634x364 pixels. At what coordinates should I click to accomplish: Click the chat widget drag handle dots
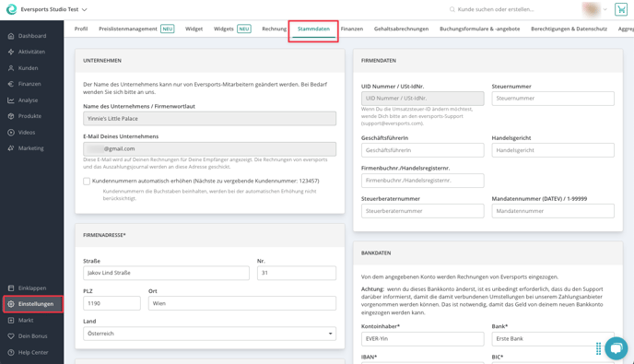598,348
